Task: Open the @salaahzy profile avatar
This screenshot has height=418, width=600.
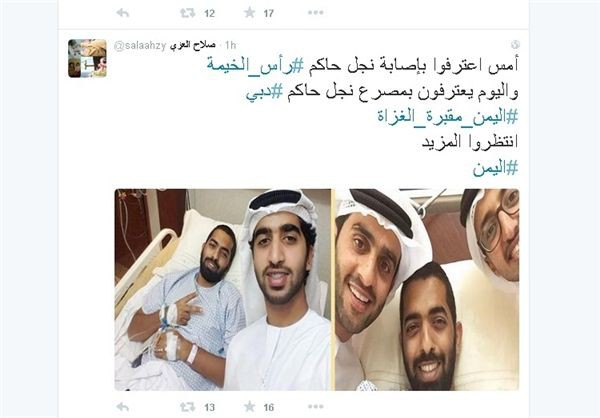Action: 87,58
